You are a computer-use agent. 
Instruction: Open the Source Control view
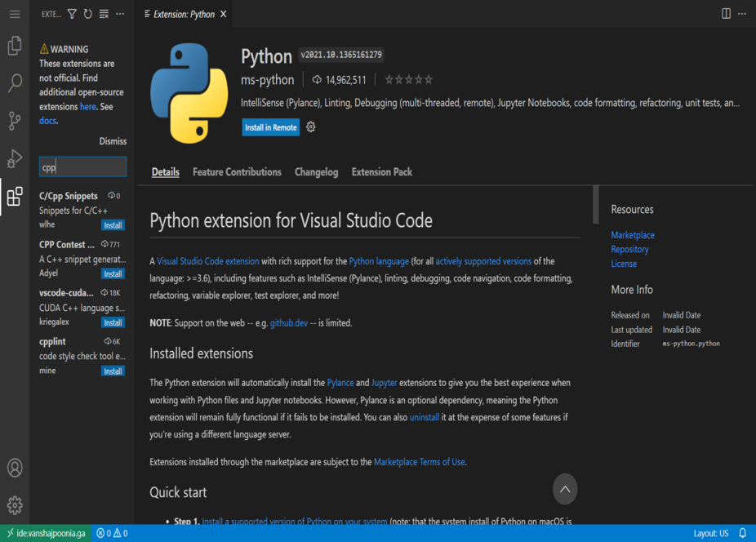tap(15, 121)
